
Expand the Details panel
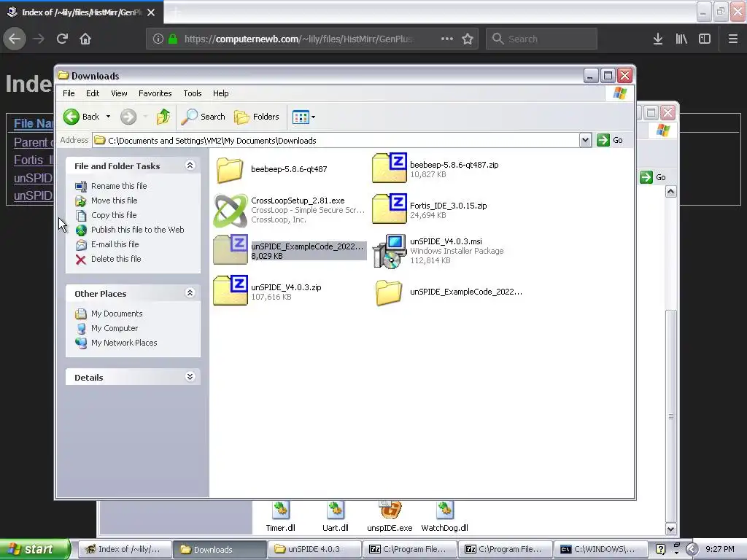190,377
